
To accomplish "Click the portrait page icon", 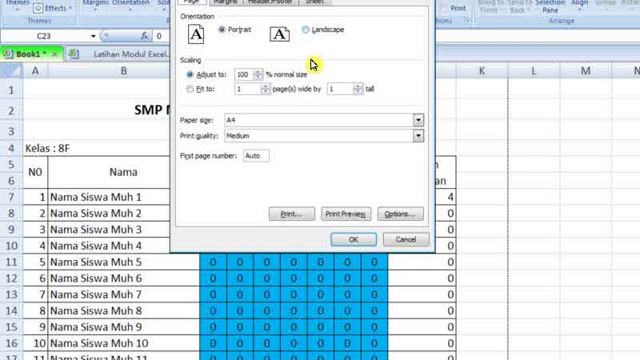I will tap(196, 34).
